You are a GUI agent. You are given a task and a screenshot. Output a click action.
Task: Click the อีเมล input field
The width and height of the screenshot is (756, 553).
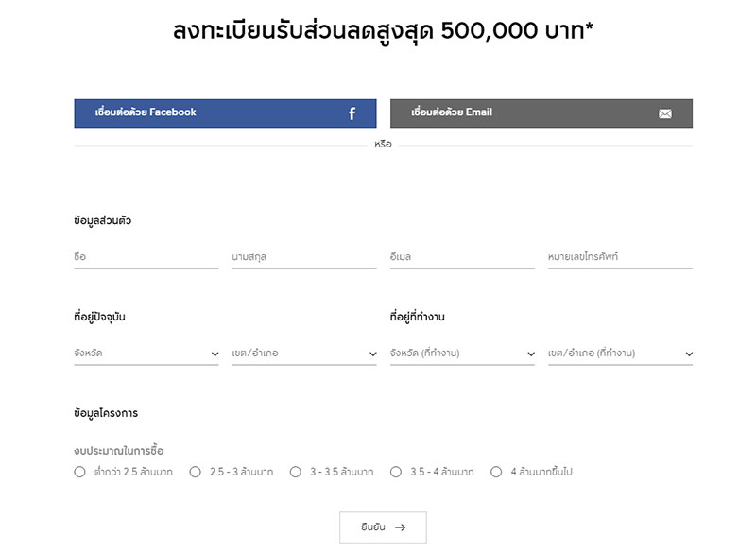[x=462, y=257]
